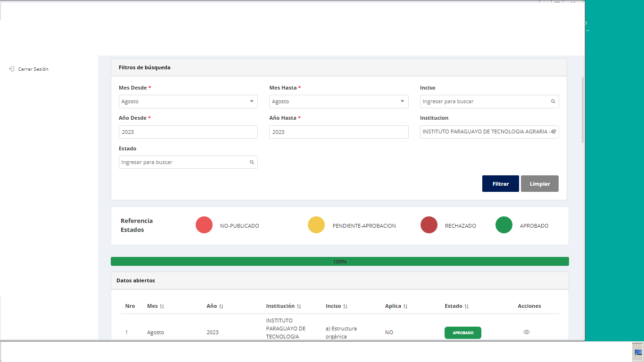Viewport: 644px width, 362px height.
Task: Click the RECHAZADO dark red circle
Action: coord(429,225)
